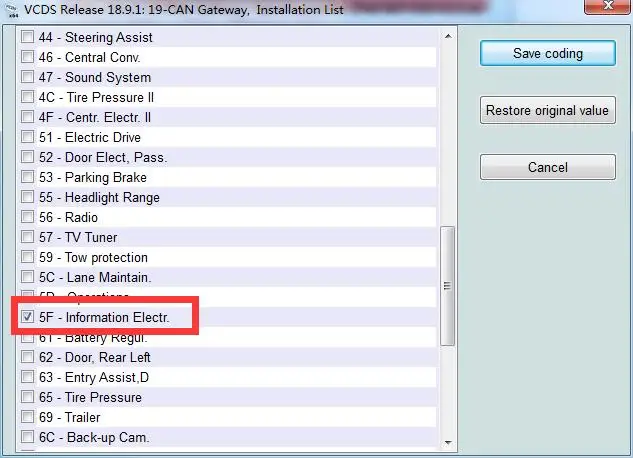Select the '56 - Radio' row text
This screenshot has width=633, height=458.
coord(68,217)
